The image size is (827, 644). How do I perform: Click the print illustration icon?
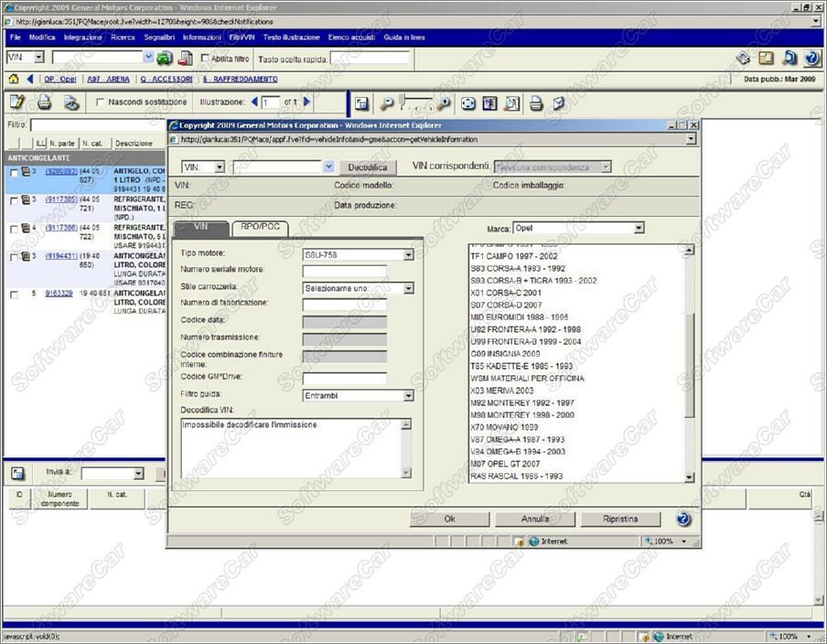pyautogui.click(x=536, y=103)
